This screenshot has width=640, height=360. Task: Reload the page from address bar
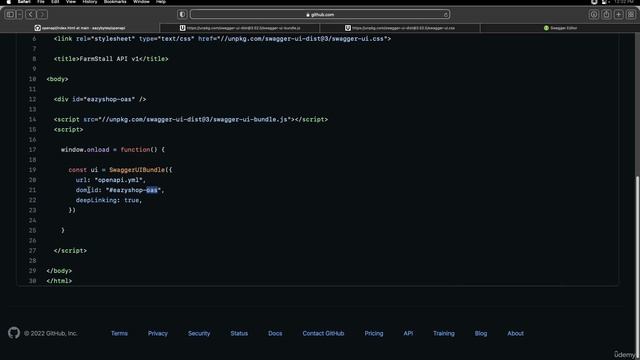445,15
